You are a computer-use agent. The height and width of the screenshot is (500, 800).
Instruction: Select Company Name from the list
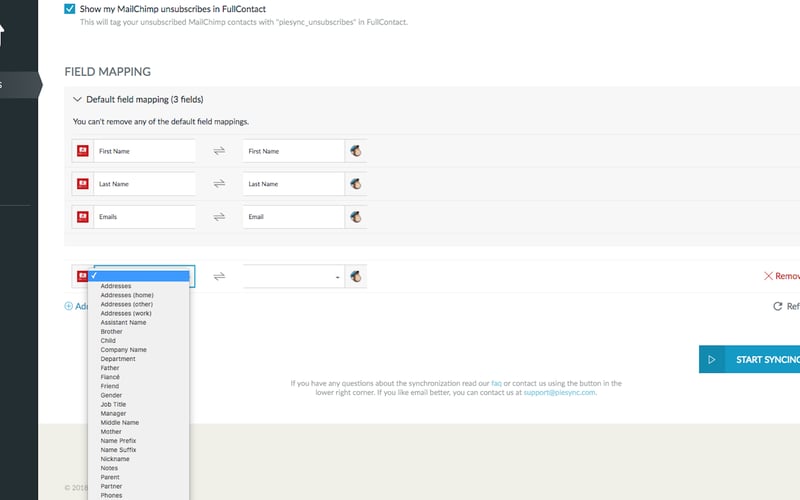click(x=123, y=350)
